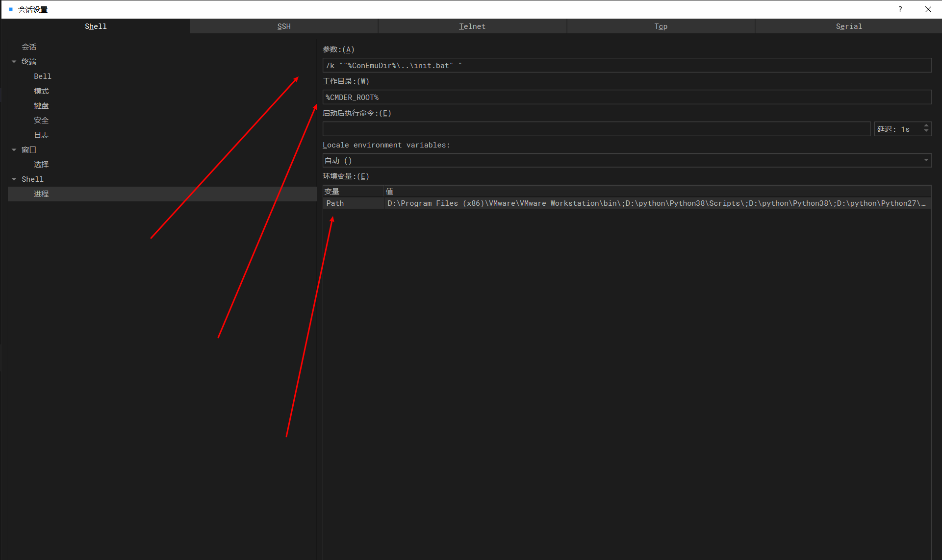Switch to the Telnet tab
The height and width of the screenshot is (560, 942).
tap(472, 26)
